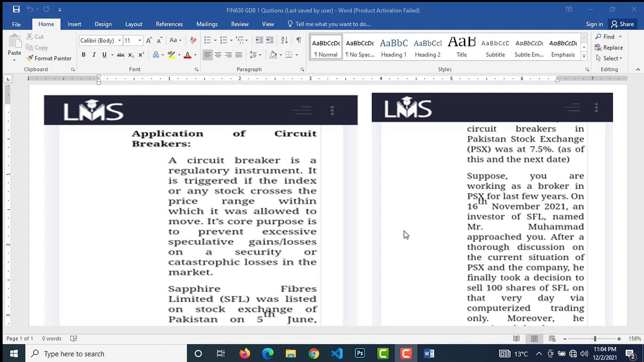Image resolution: width=644 pixels, height=362 pixels.
Task: Center align the paragraph text
Action: tap(218, 55)
